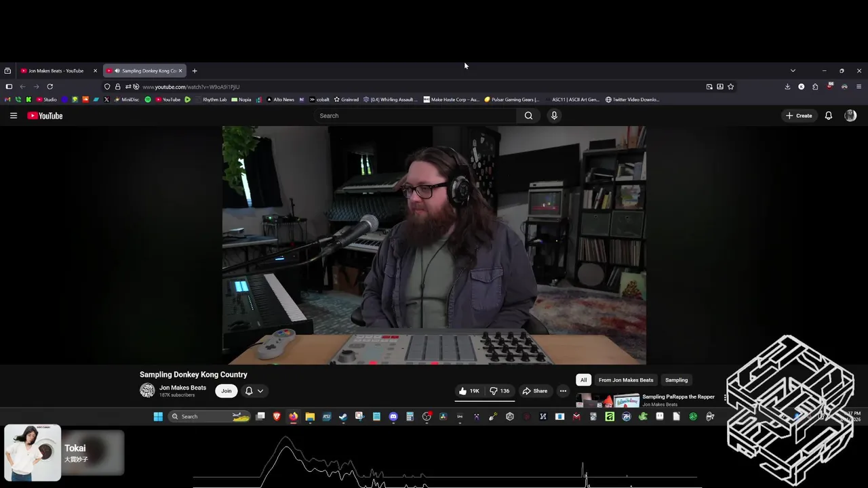Dislike the video with thumbs down
This screenshot has width=868, height=488.
pos(500,391)
